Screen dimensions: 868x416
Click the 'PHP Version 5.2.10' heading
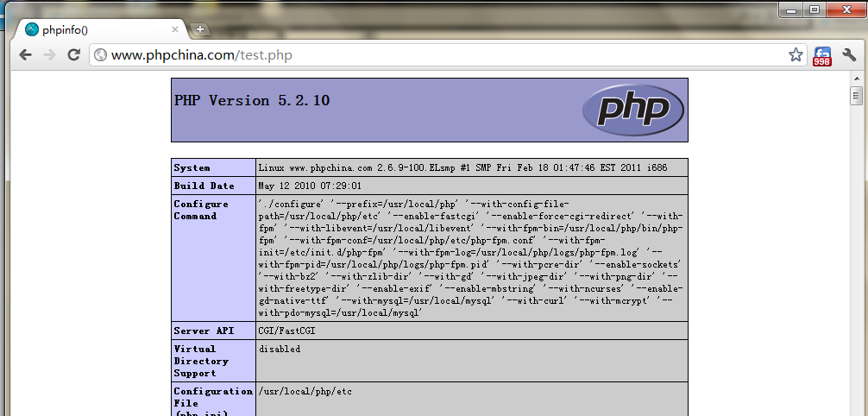pyautogui.click(x=253, y=100)
